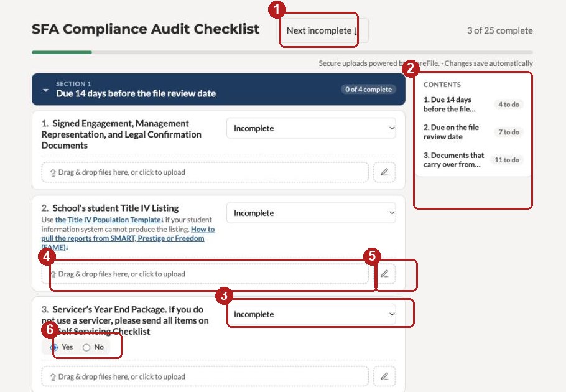The width and height of the screenshot is (566, 392).
Task: Click the 4 to do badge
Action: coord(509,105)
